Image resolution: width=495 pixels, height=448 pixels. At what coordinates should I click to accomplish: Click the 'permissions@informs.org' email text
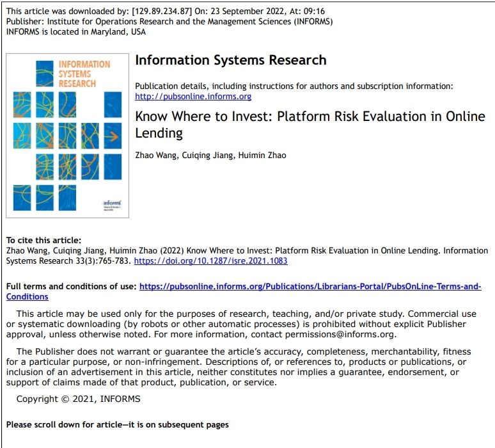340,334
